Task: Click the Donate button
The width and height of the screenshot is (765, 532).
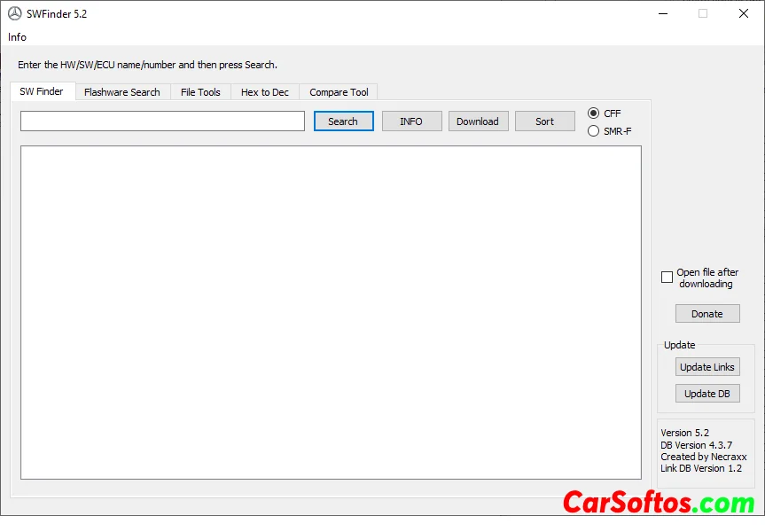Action: click(706, 314)
